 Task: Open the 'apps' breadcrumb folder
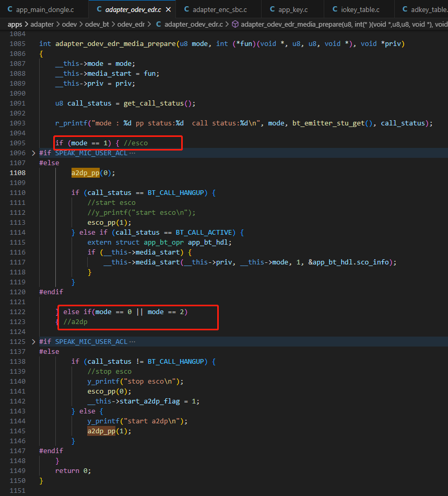[15, 24]
